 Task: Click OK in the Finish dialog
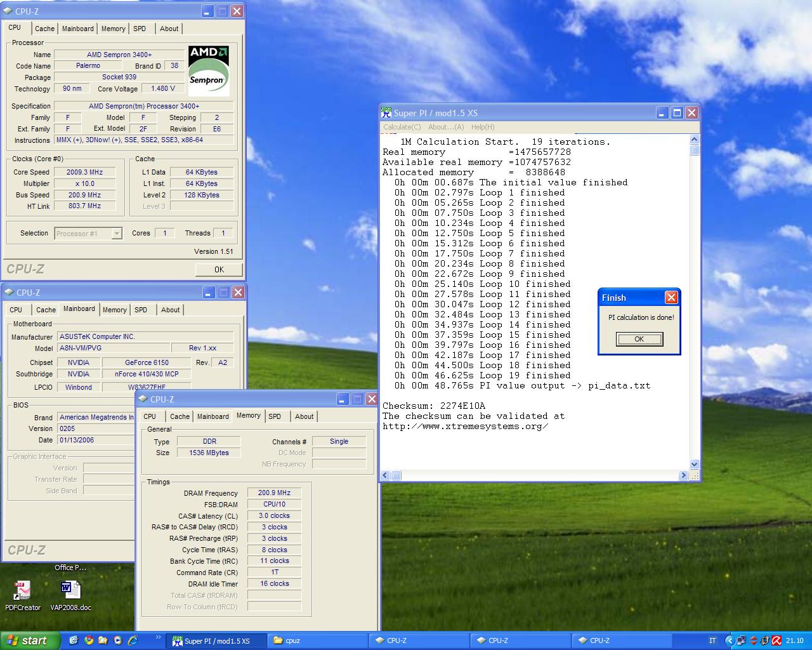click(639, 339)
